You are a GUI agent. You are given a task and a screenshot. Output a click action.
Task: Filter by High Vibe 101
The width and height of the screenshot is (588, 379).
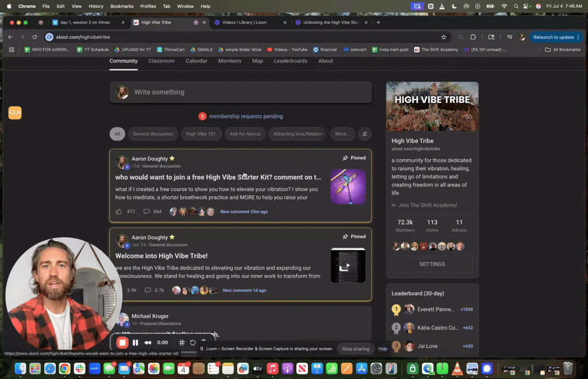200,134
